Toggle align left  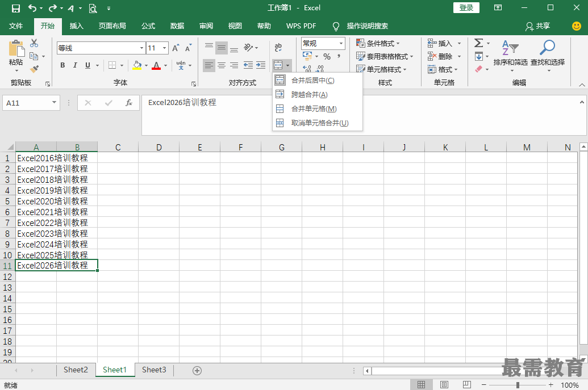point(209,65)
